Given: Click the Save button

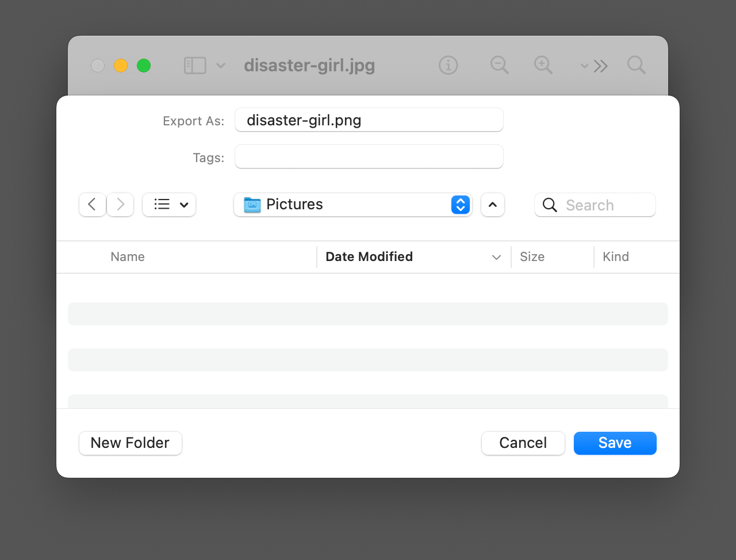Looking at the screenshot, I should pyautogui.click(x=615, y=443).
